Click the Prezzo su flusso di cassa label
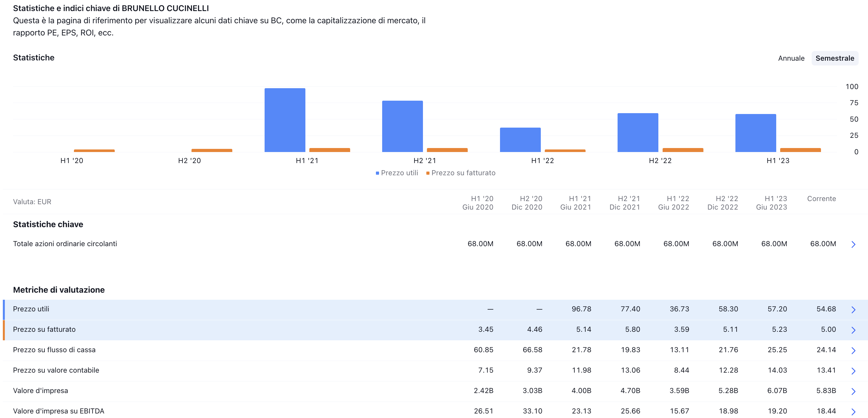Image resolution: width=868 pixels, height=418 pixels. click(x=54, y=350)
